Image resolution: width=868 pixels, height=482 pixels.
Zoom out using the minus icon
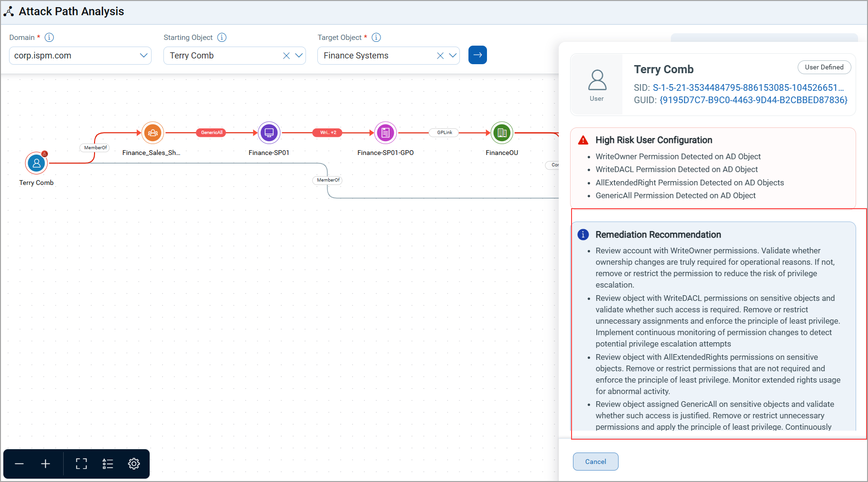(19, 464)
